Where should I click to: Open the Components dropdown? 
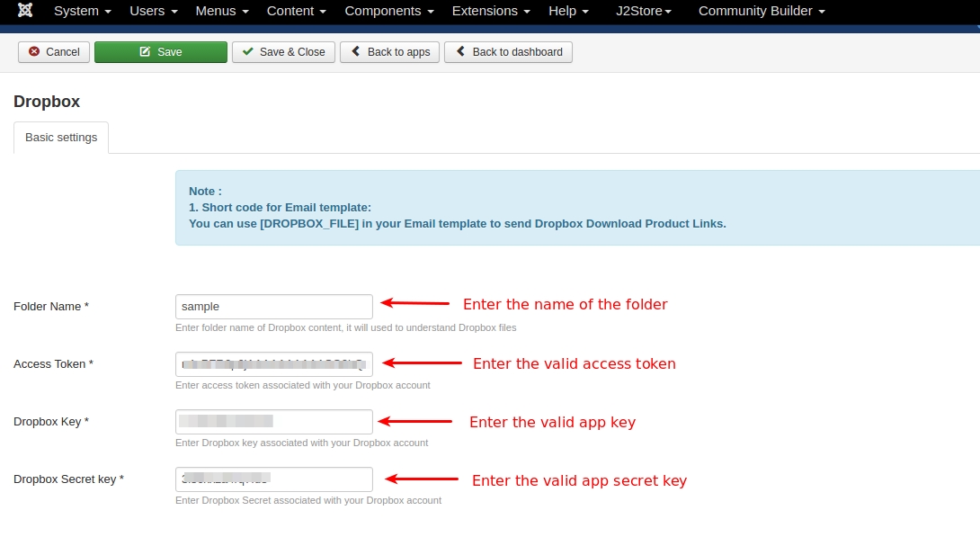tap(389, 11)
